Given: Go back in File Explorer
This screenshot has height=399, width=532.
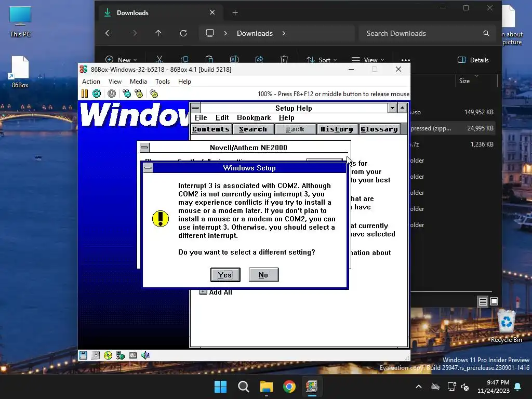Looking at the screenshot, I should 109,33.
